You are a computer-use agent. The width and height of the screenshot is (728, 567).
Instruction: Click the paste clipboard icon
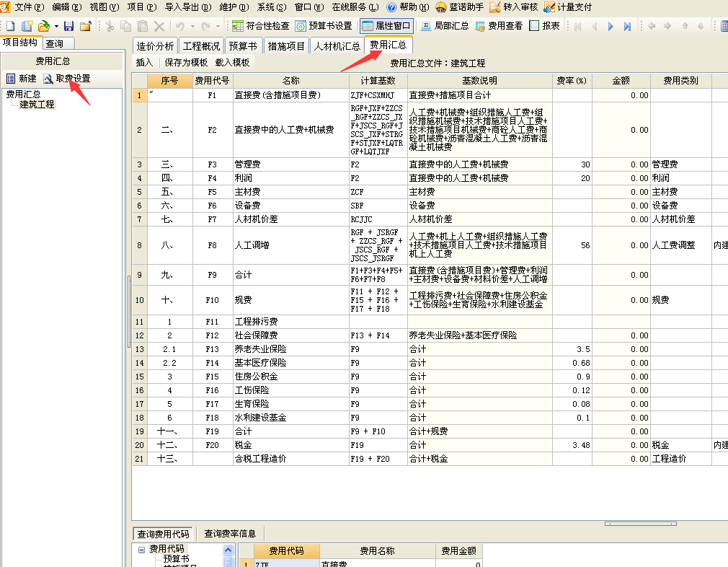(x=143, y=26)
